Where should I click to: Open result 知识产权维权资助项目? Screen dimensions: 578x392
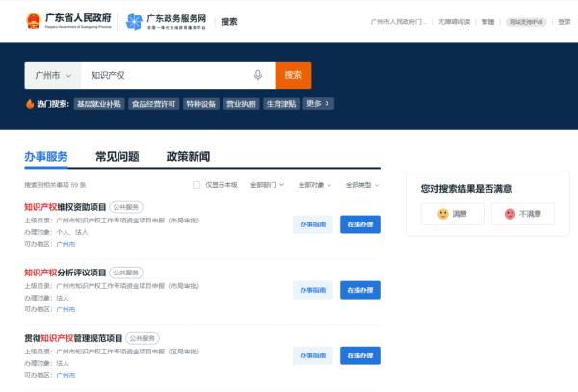pos(66,207)
